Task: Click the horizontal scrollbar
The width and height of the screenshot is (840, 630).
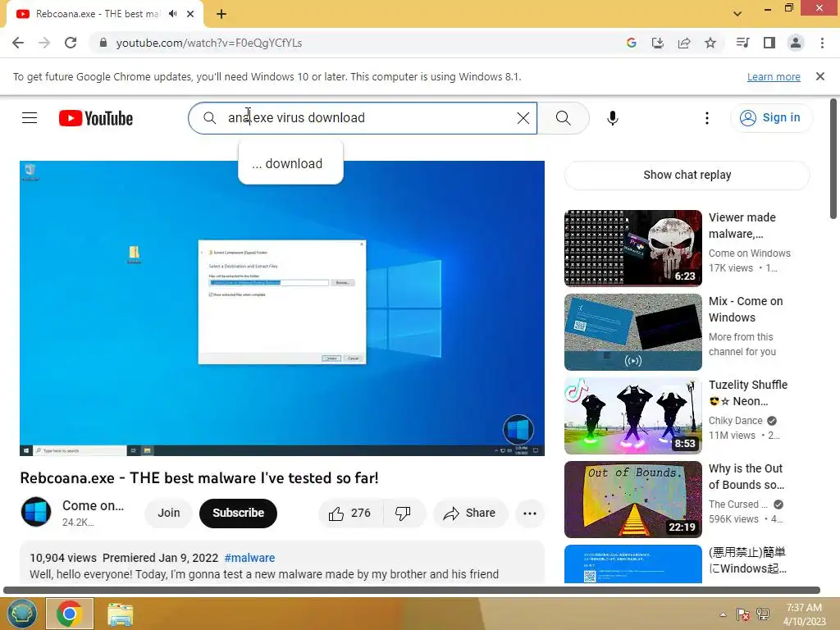Action: coord(412,591)
